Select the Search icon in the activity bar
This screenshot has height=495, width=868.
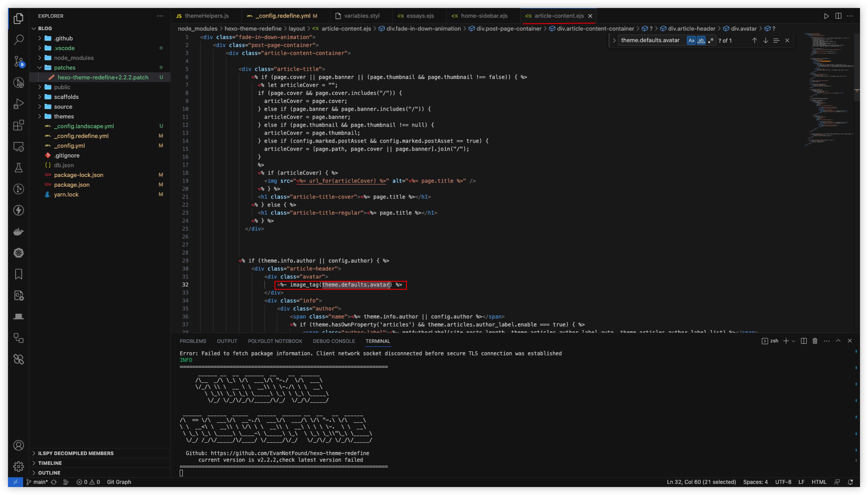(19, 39)
